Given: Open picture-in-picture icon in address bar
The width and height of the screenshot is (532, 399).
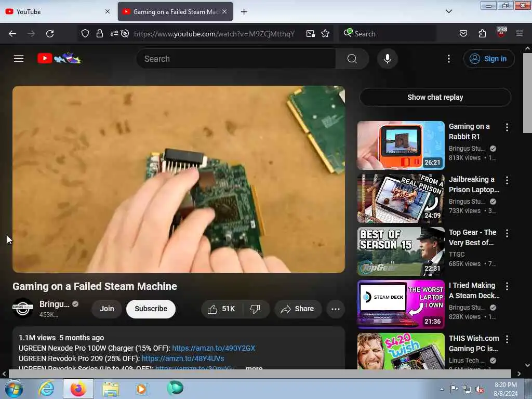Looking at the screenshot, I should tap(311, 34).
